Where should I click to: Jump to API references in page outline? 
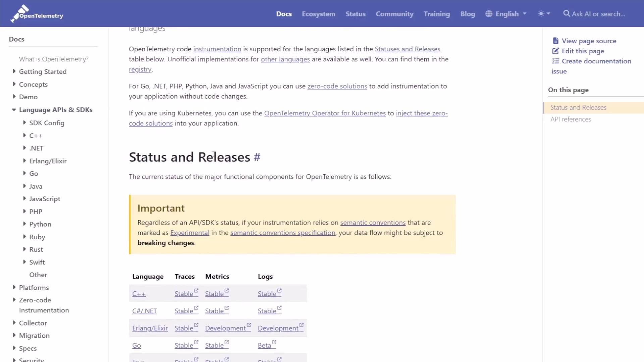click(571, 119)
